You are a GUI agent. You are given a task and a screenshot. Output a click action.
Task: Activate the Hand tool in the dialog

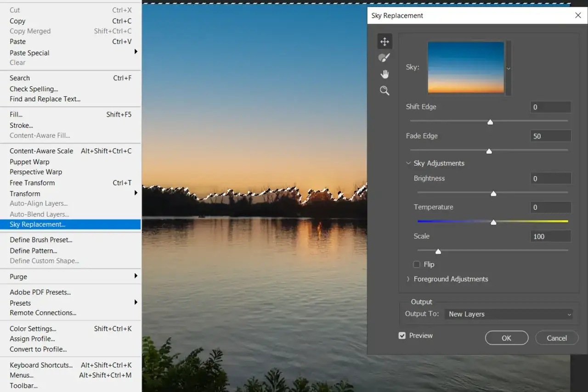click(x=384, y=74)
